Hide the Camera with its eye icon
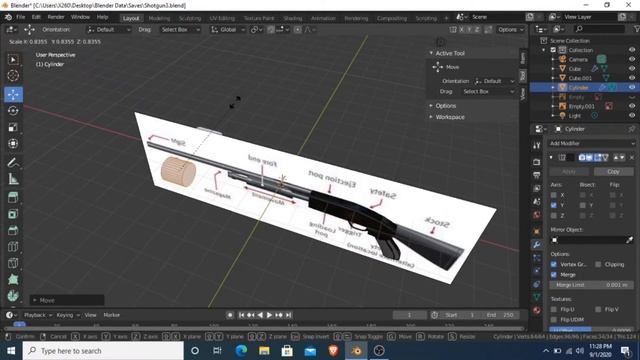The height and width of the screenshot is (360, 640). click(x=632, y=59)
